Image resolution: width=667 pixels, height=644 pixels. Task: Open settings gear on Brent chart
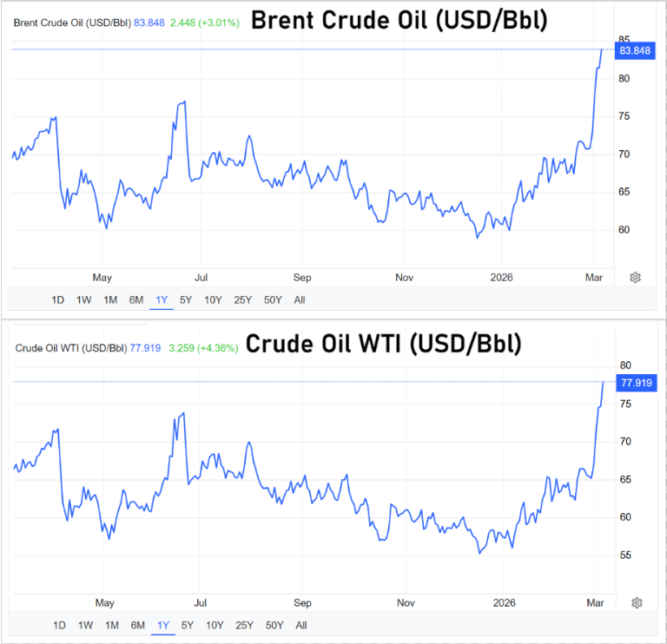point(635,278)
